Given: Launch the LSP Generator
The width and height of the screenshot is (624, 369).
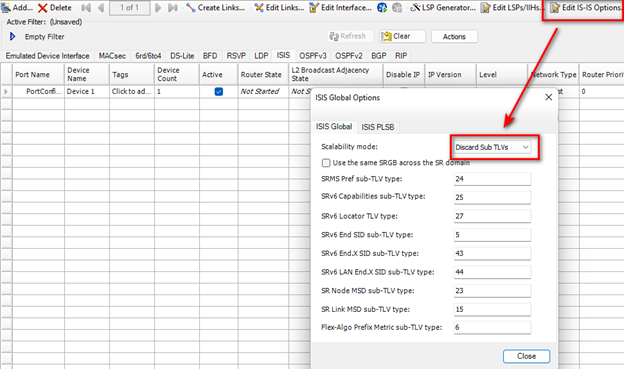Looking at the screenshot, I should click(x=443, y=8).
